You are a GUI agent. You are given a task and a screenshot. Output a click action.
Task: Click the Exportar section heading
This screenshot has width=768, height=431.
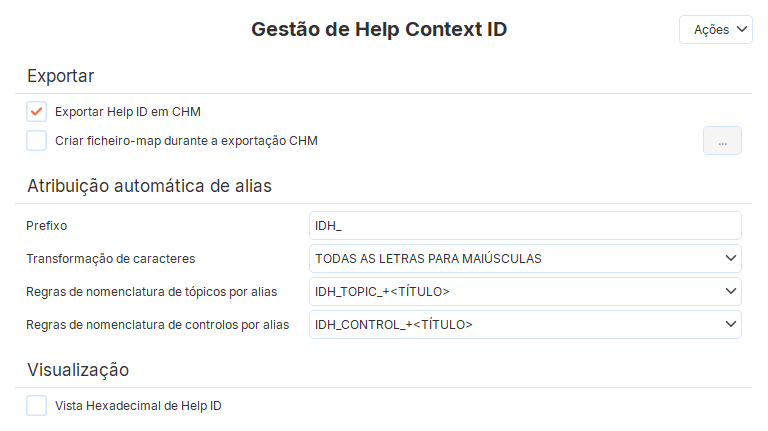point(60,76)
